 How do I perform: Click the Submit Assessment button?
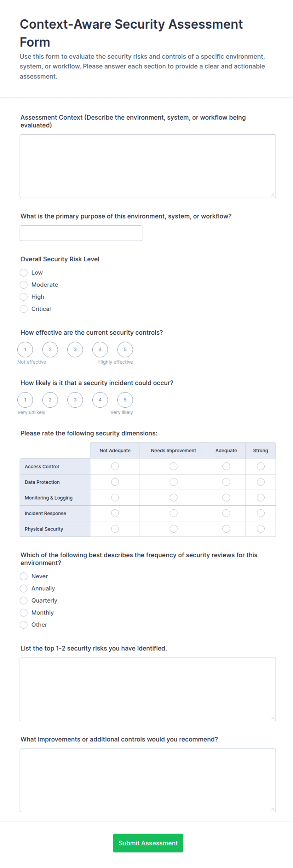[148, 843]
